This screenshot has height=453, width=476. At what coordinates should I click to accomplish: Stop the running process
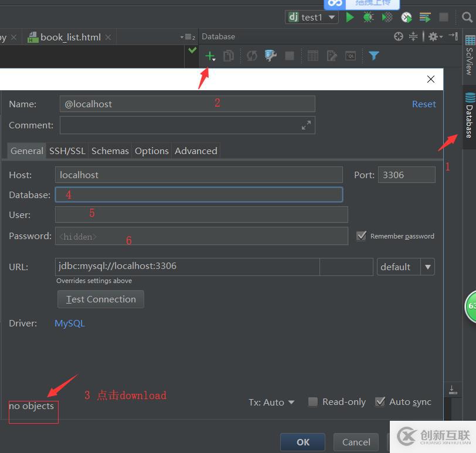pyautogui.click(x=444, y=18)
